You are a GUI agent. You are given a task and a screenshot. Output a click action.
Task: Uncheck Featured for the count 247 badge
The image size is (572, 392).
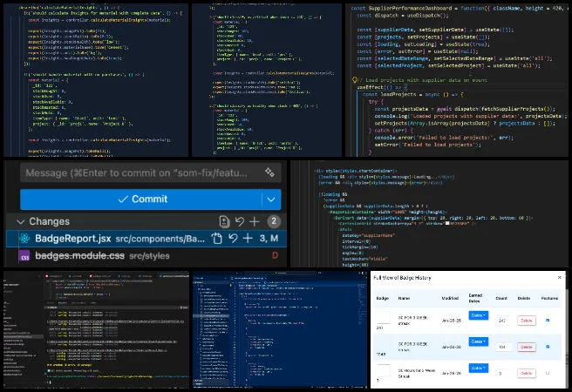548,321
